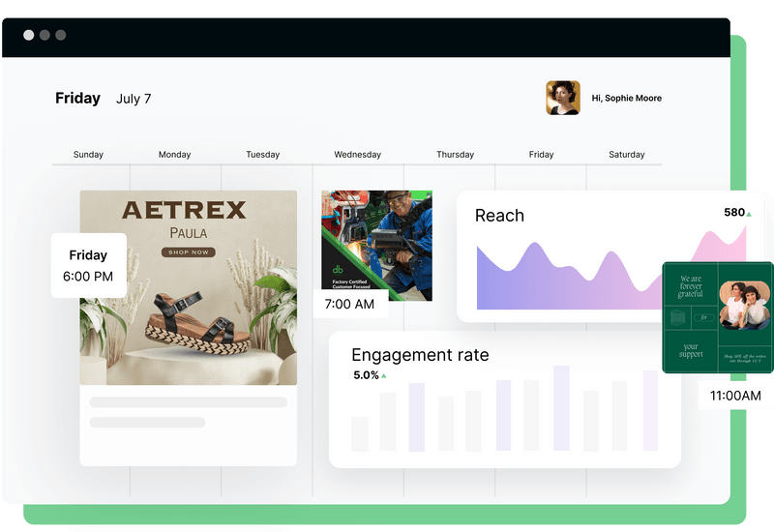Click the green db logo on welder post

(338, 268)
